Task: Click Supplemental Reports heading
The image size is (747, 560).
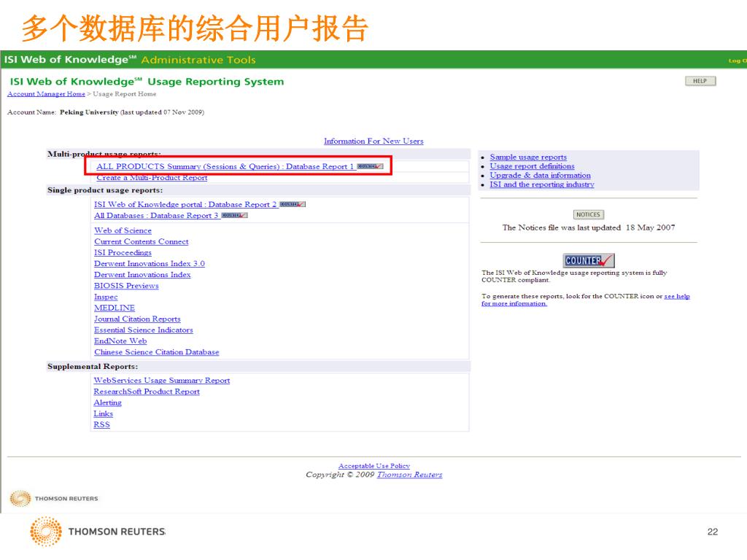Action: point(93,367)
